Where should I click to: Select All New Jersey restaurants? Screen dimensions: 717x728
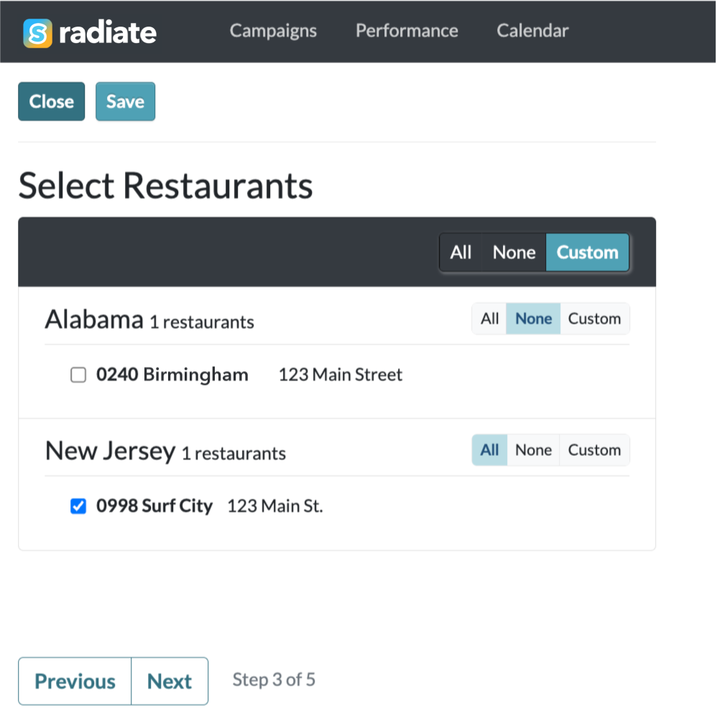489,450
